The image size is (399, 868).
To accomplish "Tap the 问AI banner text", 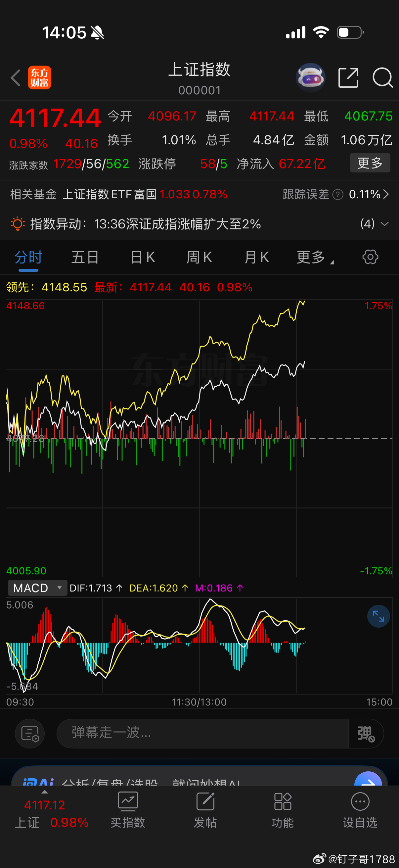I will [x=131, y=782].
